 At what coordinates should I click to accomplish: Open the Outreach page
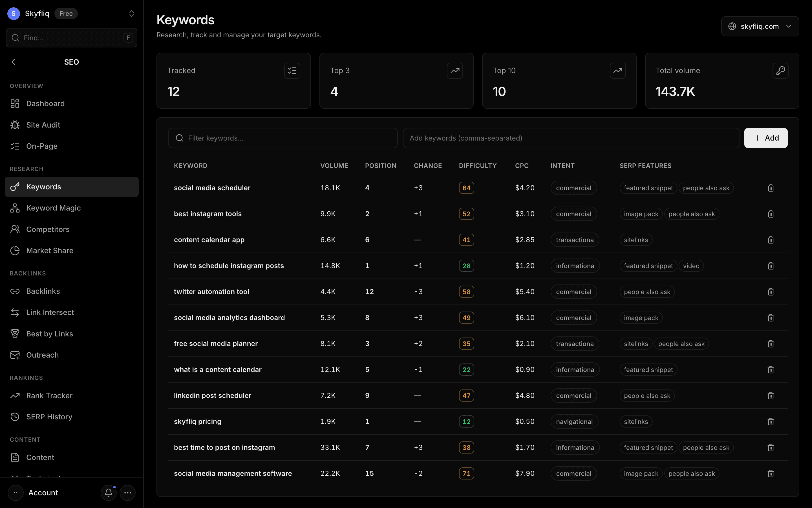coord(71,355)
